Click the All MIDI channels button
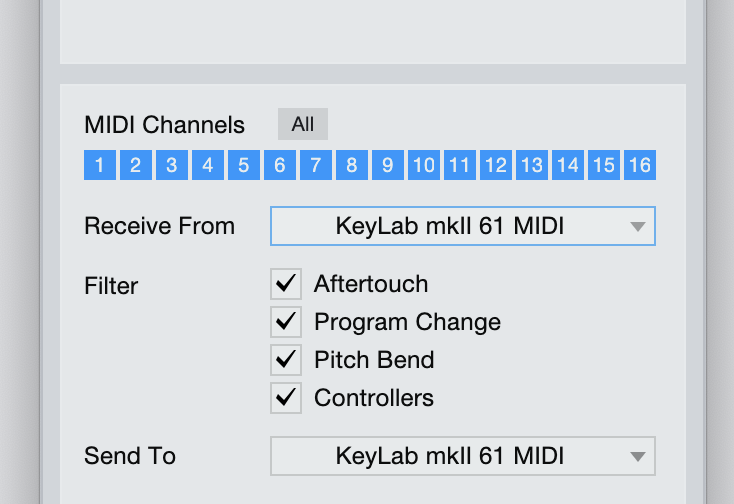This screenshot has height=504, width=734. coord(303,124)
